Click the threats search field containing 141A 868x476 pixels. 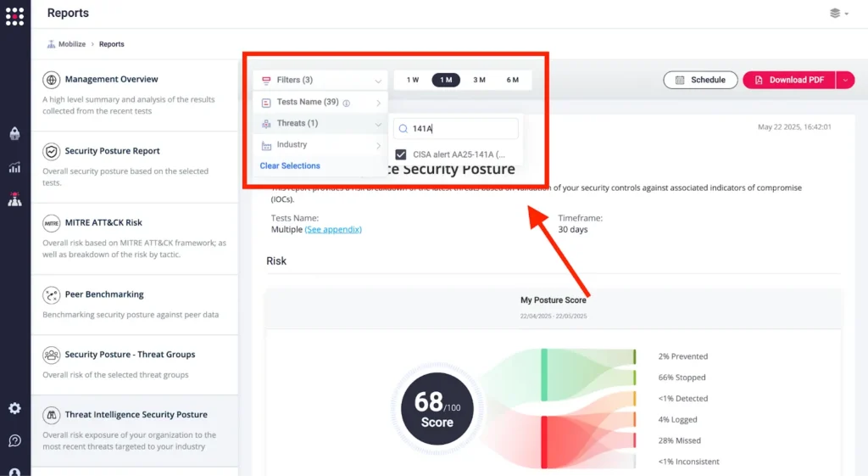(x=462, y=129)
